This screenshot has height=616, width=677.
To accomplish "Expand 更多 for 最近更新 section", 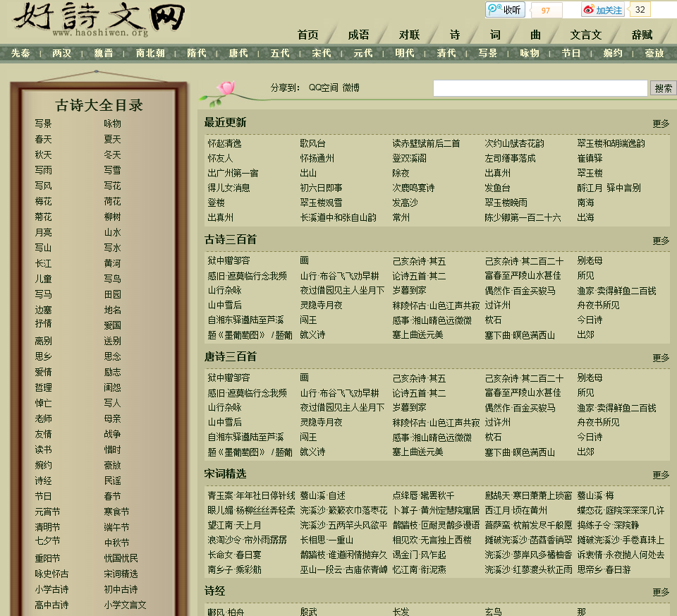I will click(x=661, y=123).
